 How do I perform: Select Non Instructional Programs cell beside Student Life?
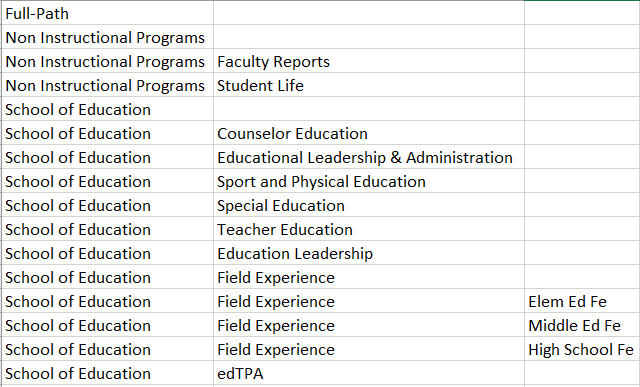pos(107,85)
